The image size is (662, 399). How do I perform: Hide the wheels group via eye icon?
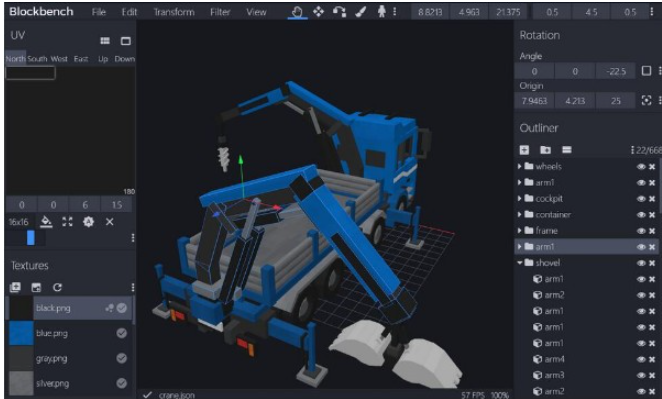click(x=641, y=167)
